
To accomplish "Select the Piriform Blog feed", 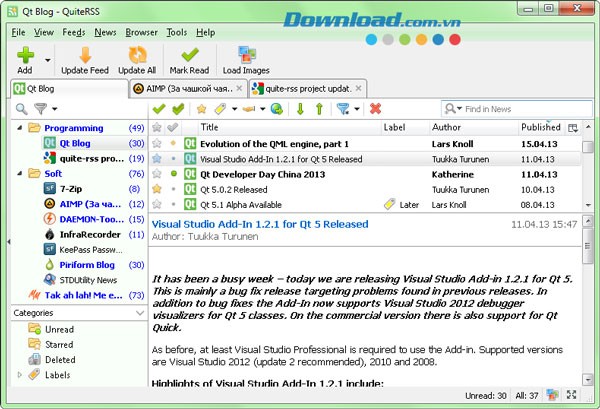I will [x=87, y=264].
